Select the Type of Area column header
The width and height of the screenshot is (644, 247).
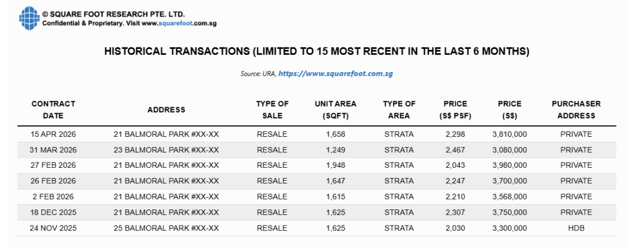(399, 110)
